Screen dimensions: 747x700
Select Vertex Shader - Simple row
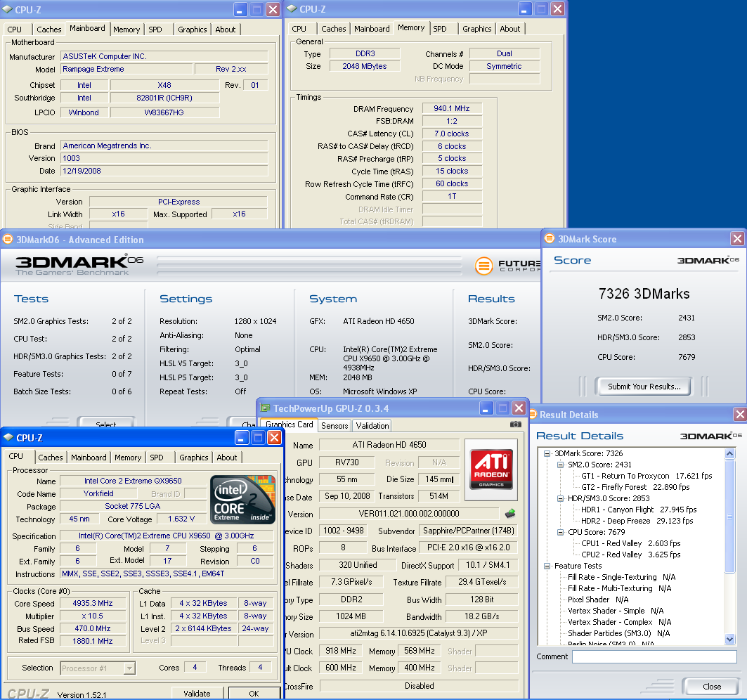[616, 611]
